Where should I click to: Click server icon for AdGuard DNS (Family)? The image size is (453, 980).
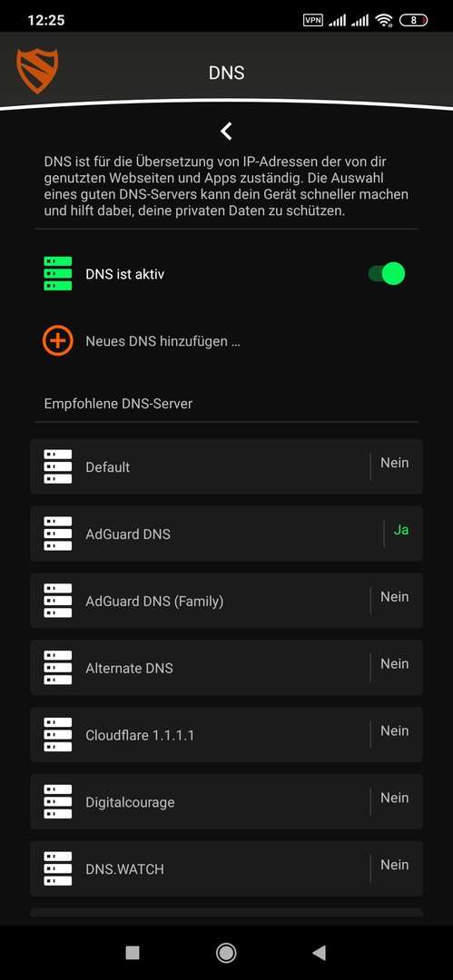tap(57, 600)
